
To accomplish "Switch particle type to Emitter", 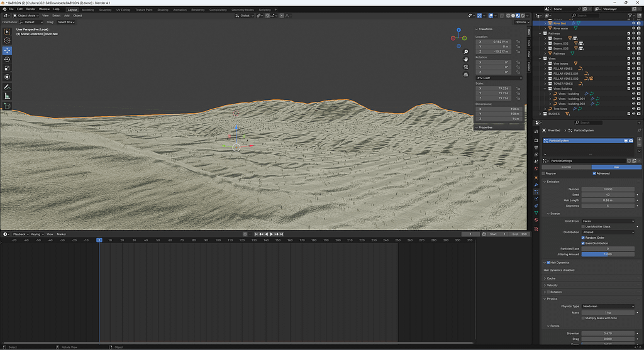I will (x=566, y=167).
